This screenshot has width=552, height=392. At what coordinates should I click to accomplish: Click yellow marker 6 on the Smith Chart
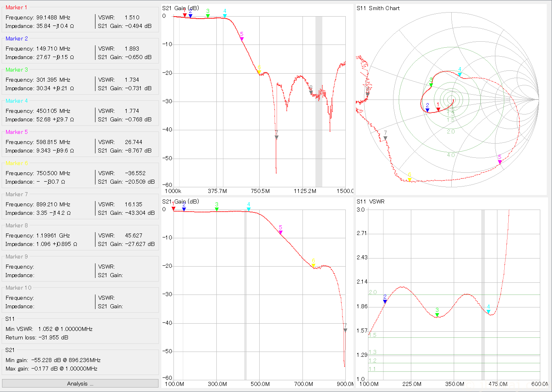click(x=410, y=180)
